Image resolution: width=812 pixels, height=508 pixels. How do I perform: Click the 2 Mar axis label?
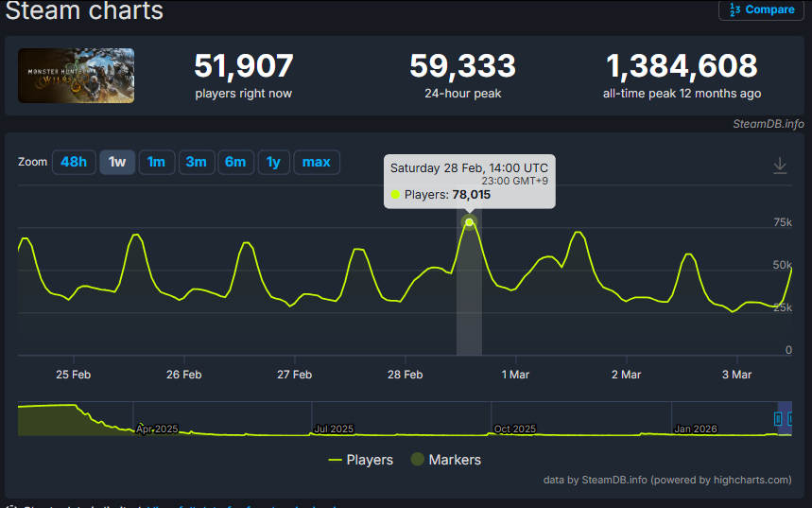pyautogui.click(x=626, y=375)
